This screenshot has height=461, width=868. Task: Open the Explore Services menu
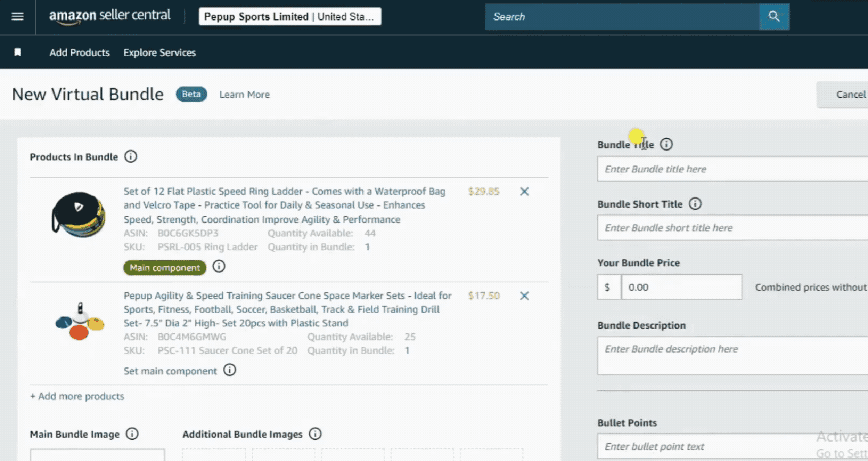pyautogui.click(x=159, y=52)
